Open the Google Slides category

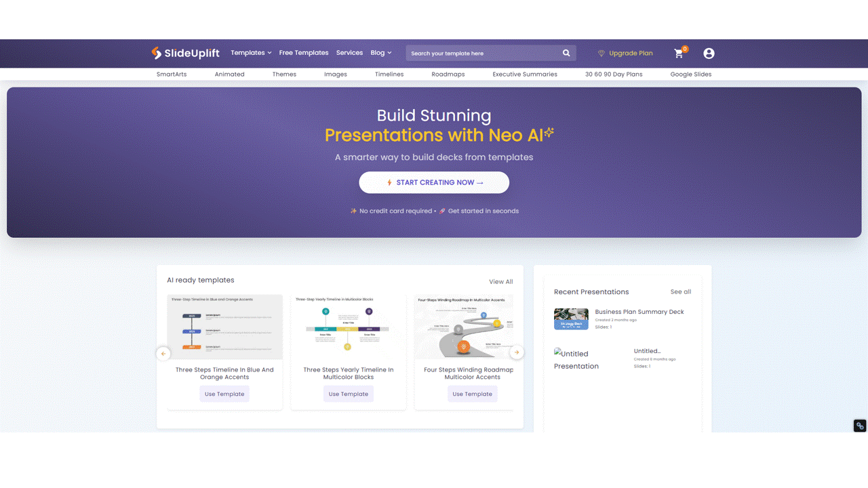(x=691, y=74)
